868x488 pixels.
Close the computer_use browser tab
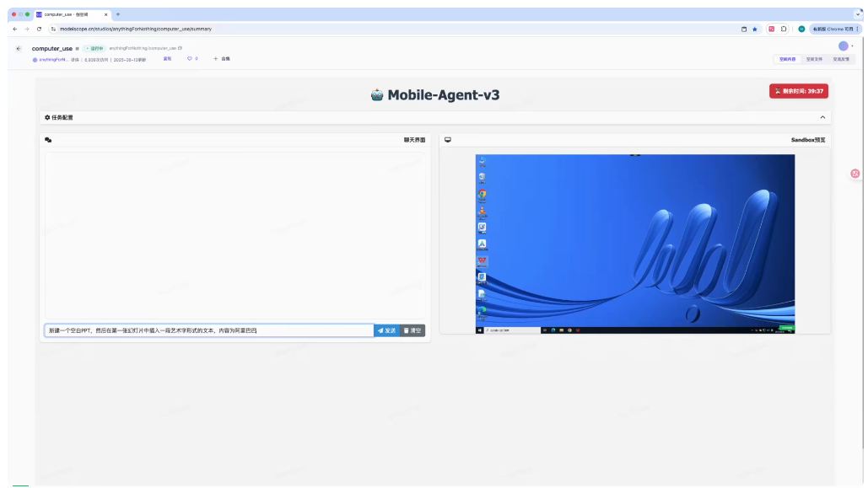click(x=105, y=14)
